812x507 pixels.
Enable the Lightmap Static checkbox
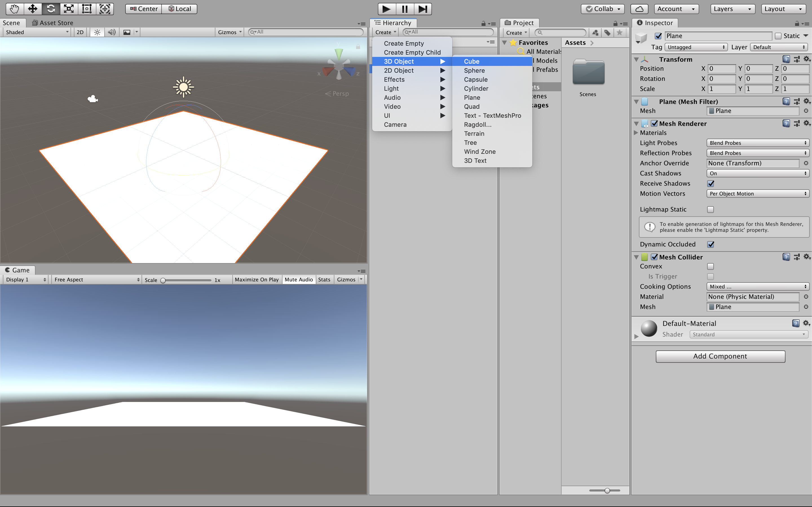[710, 210]
